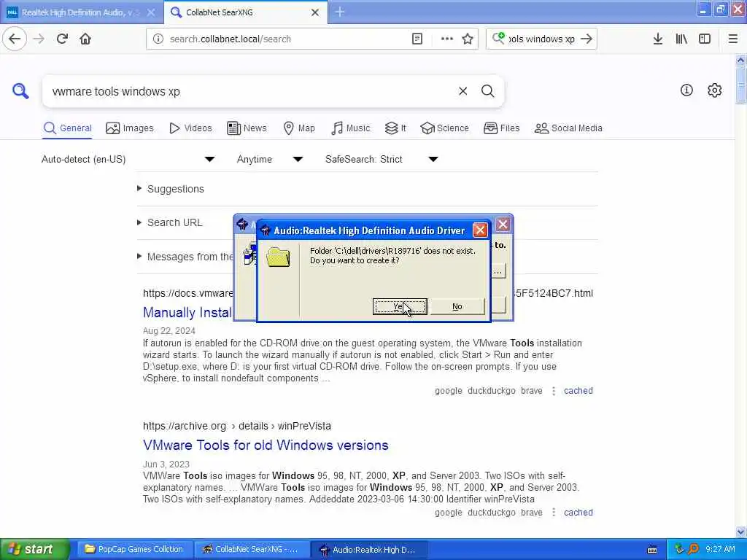The image size is (747, 560).
Task: Switch to the Science category
Action: [445, 128]
